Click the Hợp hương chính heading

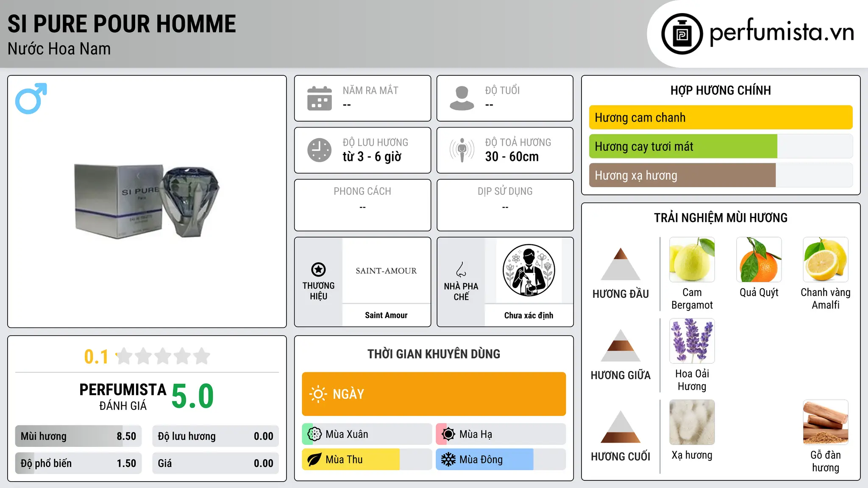click(x=721, y=90)
